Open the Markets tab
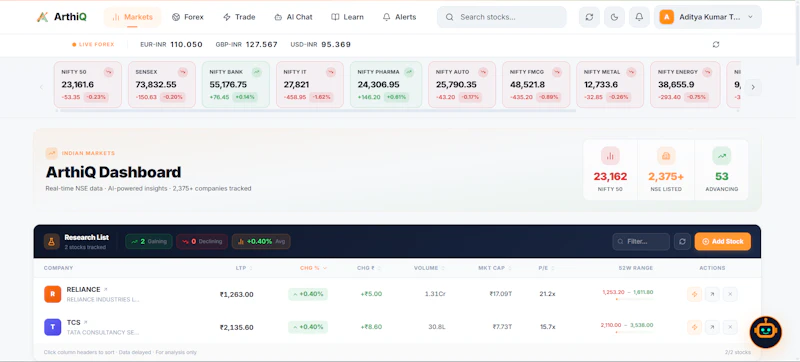The image size is (800, 362). click(132, 17)
